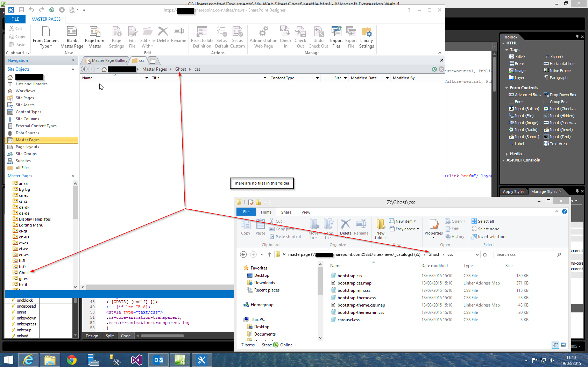The image size is (588, 367).
Task: Switch to Code view tab
Action: 126,336
